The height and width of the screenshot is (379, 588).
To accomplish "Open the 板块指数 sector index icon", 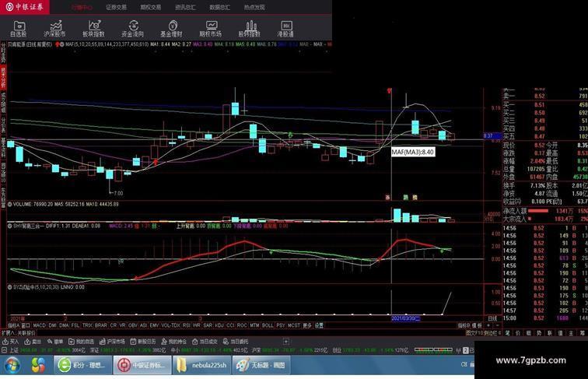I will (94, 29).
